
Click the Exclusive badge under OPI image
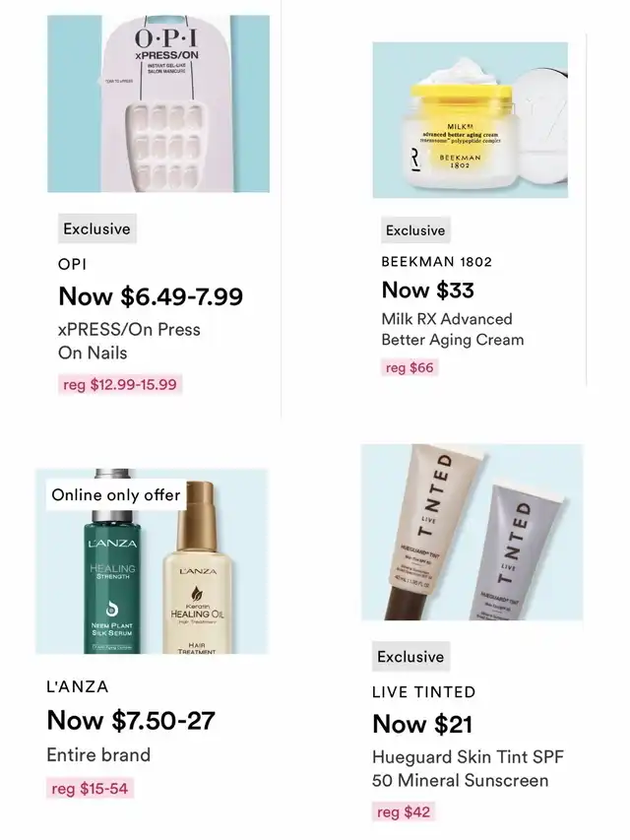click(97, 228)
